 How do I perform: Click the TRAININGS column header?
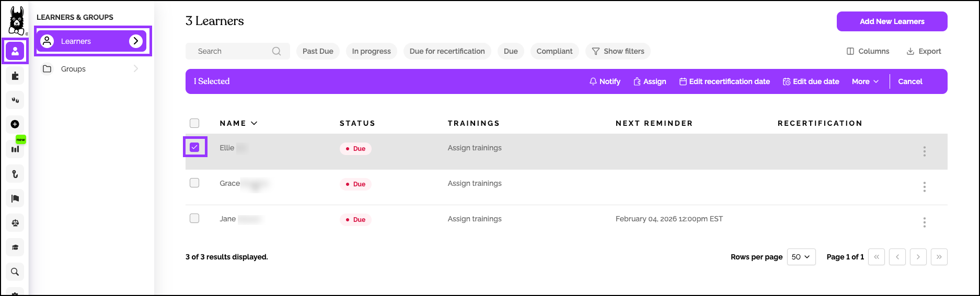474,123
